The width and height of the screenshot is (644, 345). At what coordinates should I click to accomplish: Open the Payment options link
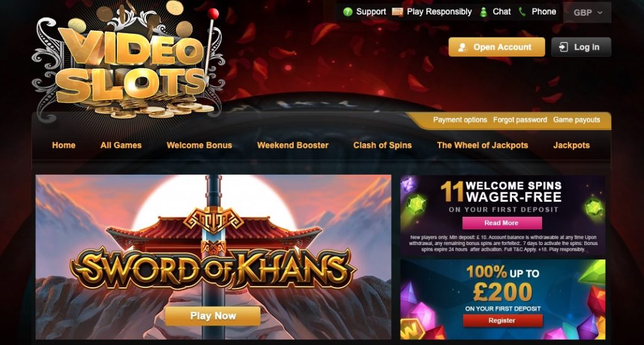click(x=460, y=120)
